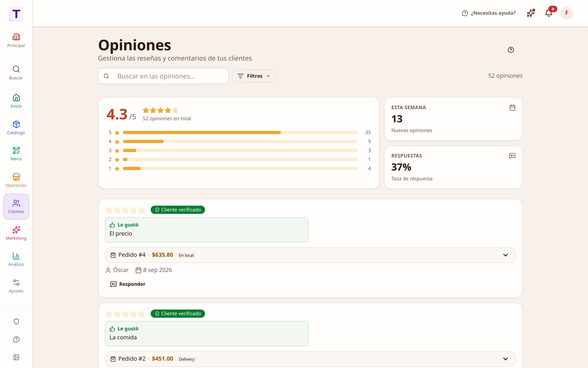Click Cliente verificado badge on Óscar's review
This screenshot has height=368, width=588.
[178, 210]
